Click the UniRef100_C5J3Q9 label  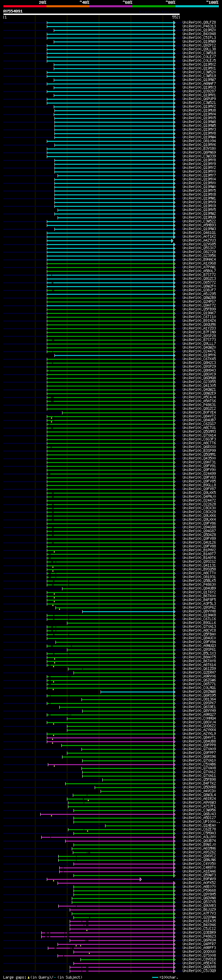tap(199, 971)
